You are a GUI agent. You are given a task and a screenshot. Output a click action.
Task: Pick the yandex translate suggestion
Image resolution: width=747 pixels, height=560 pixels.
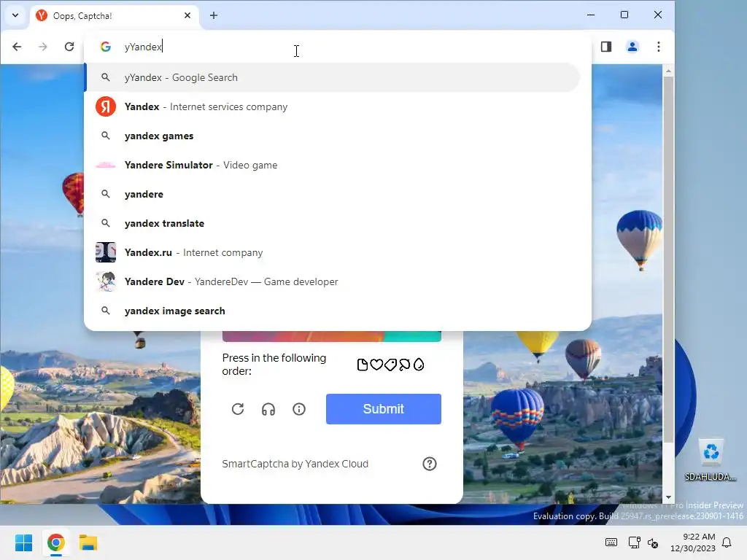332,223
